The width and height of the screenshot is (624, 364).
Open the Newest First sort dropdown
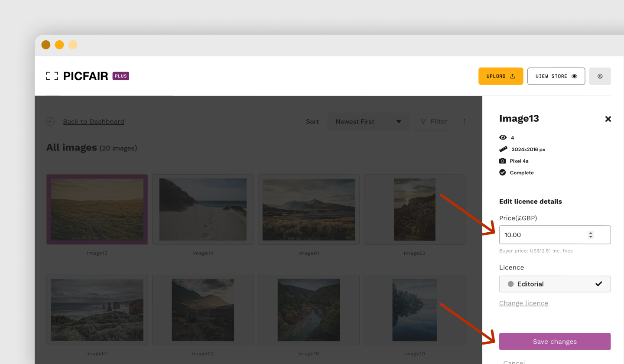(x=368, y=122)
